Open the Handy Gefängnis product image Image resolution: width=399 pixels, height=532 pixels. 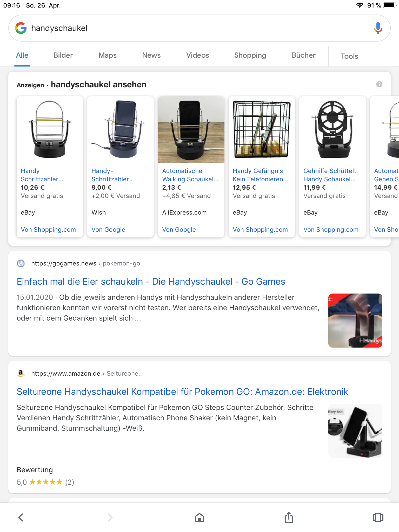pyautogui.click(x=262, y=129)
